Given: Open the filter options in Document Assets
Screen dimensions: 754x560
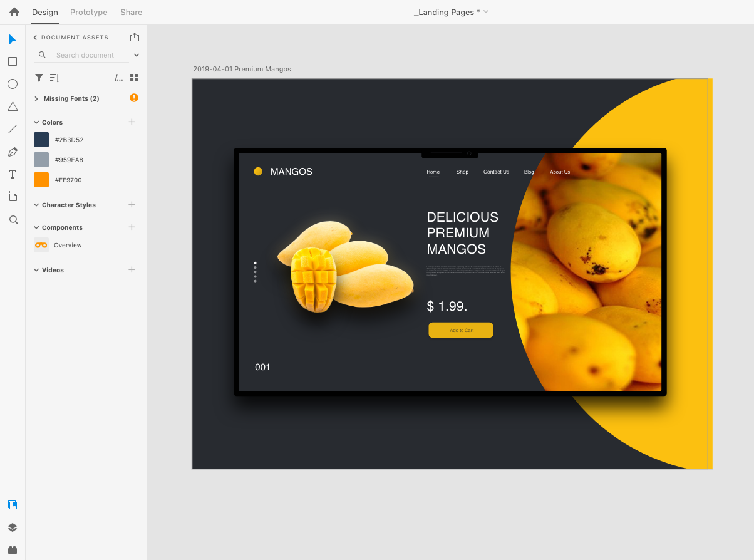Looking at the screenshot, I should (39, 78).
